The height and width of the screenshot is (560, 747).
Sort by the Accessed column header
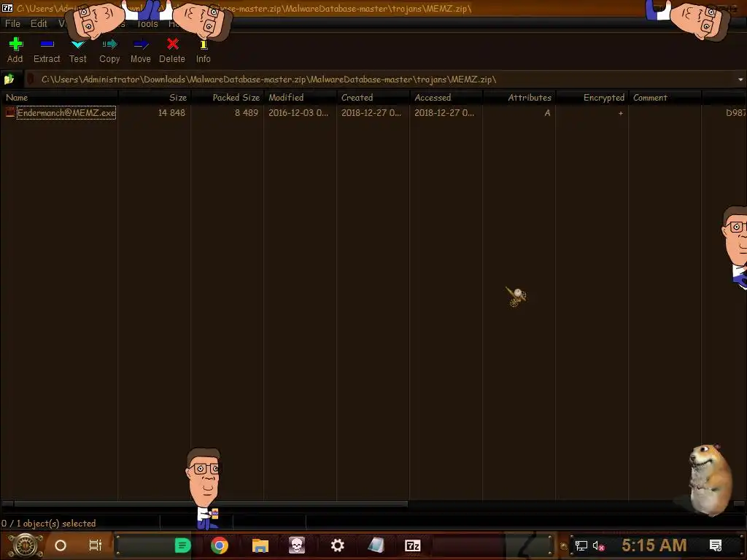(x=446, y=97)
